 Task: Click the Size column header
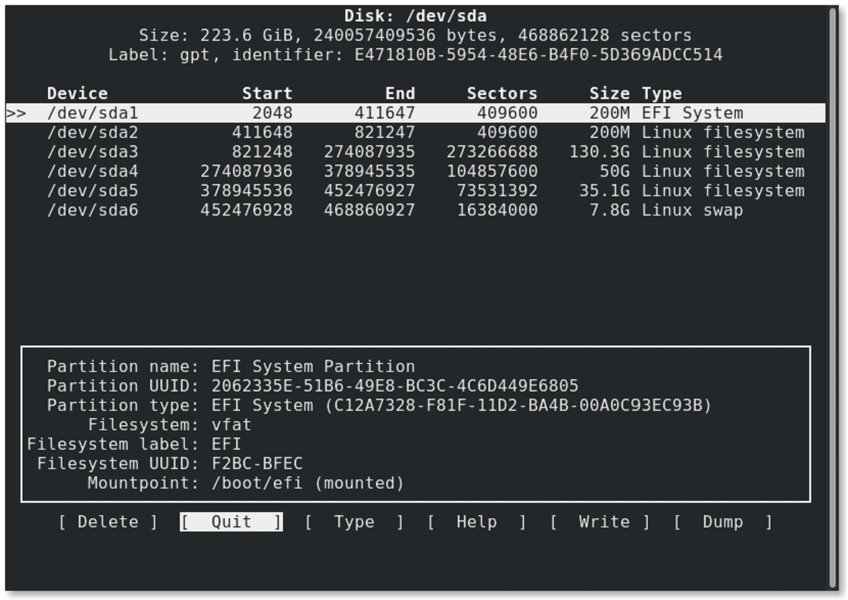[x=610, y=93]
